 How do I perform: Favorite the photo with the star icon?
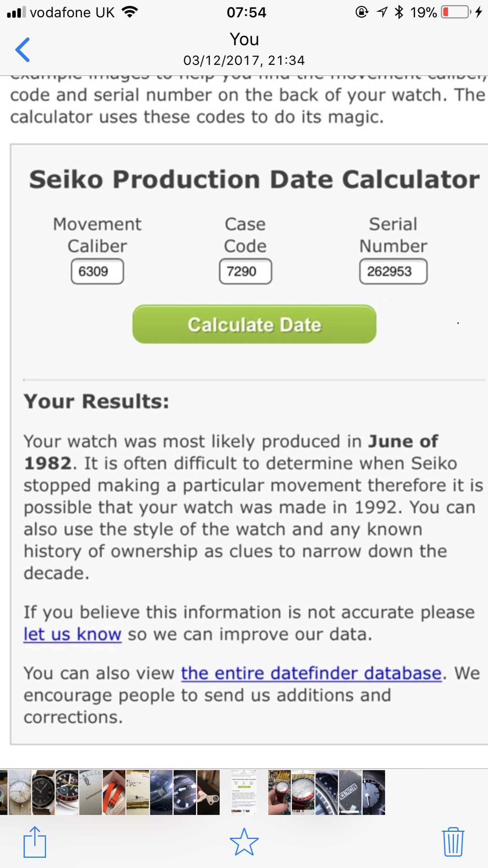244,842
